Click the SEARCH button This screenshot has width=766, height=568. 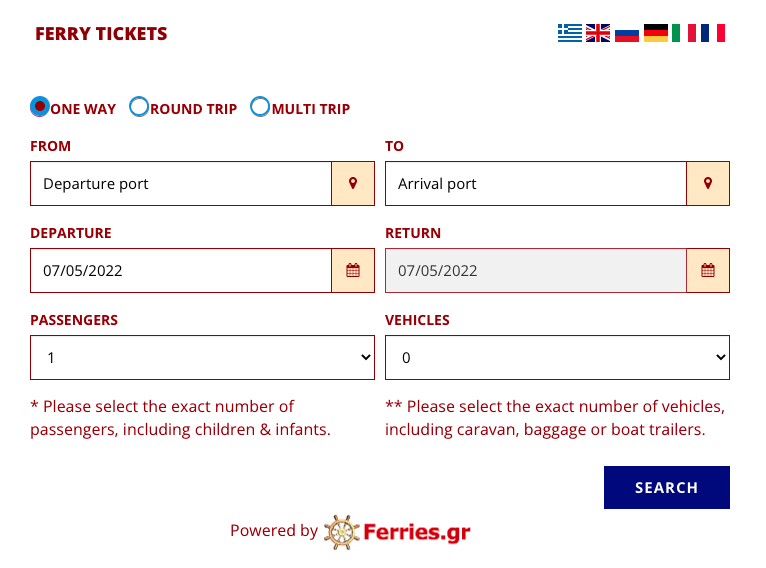pos(667,487)
